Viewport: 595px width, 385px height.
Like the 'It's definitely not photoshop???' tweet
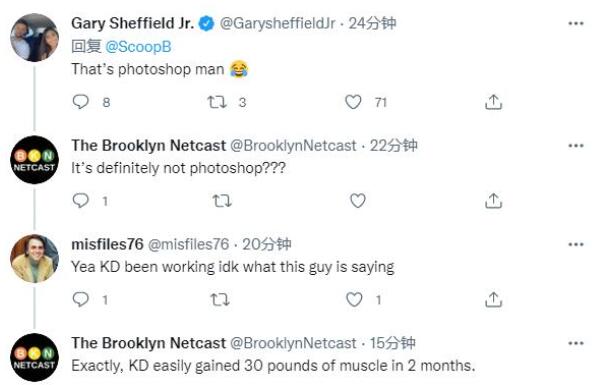(357, 200)
